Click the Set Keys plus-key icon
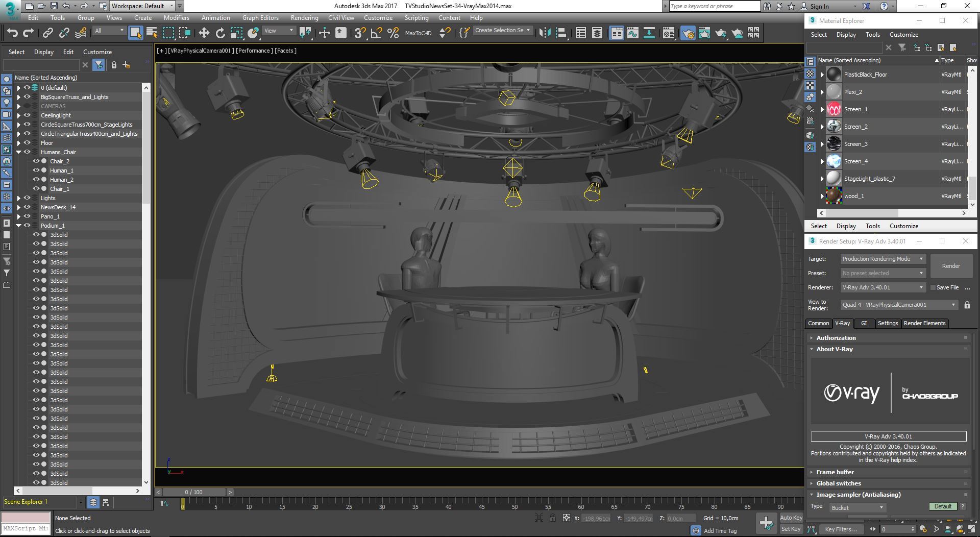 click(766, 522)
